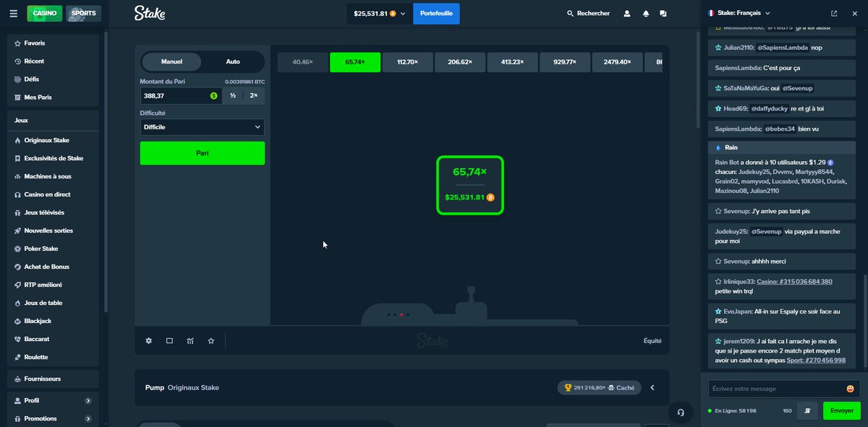Open Favoris in the sidebar
This screenshot has width=868, height=427.
coord(53,43)
